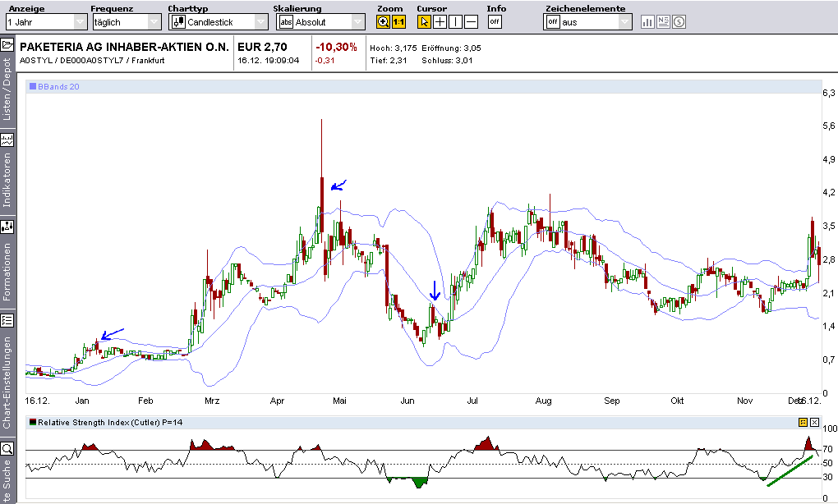
Task: Click the EUR 2,70 price value
Action: tap(262, 47)
